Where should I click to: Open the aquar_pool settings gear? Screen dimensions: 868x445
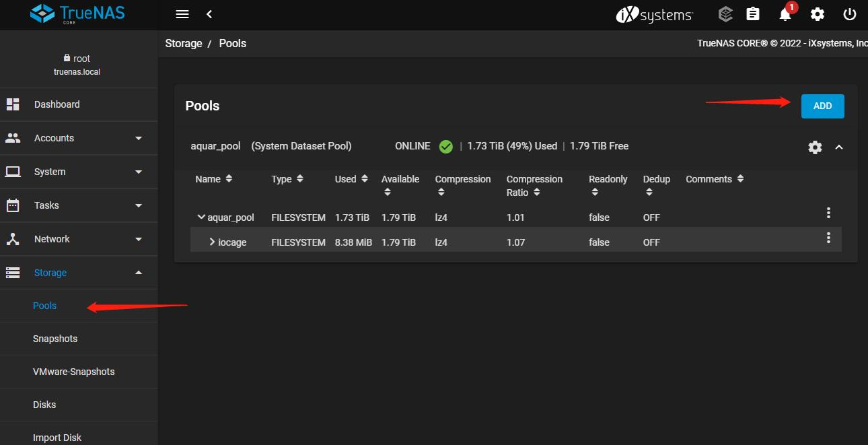tap(815, 147)
